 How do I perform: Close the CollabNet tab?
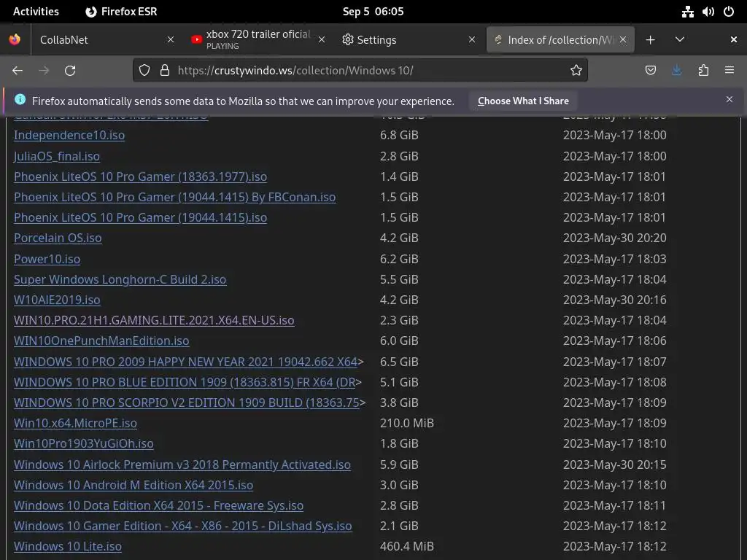tap(171, 39)
